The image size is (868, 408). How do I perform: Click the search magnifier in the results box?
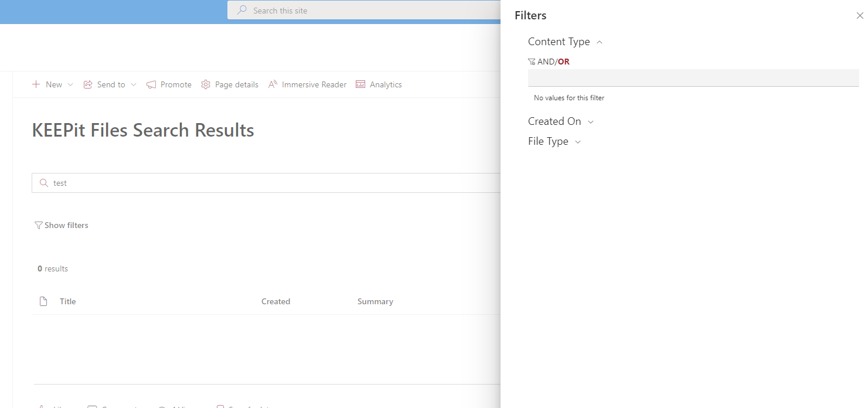tap(43, 182)
